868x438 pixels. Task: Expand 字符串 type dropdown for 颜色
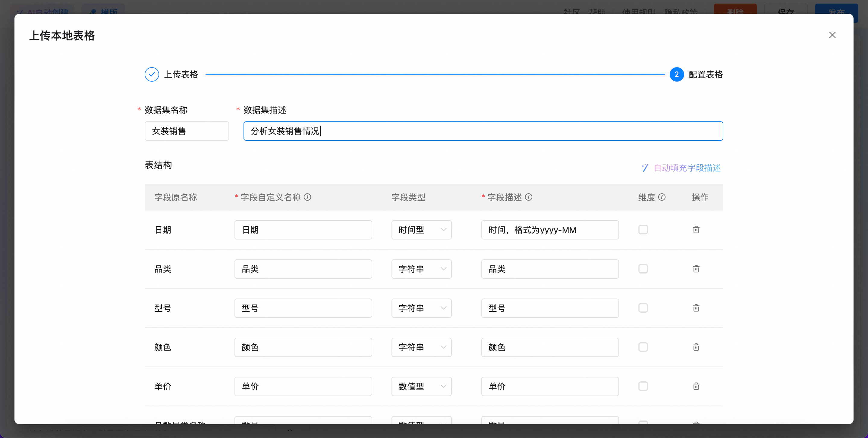421,347
